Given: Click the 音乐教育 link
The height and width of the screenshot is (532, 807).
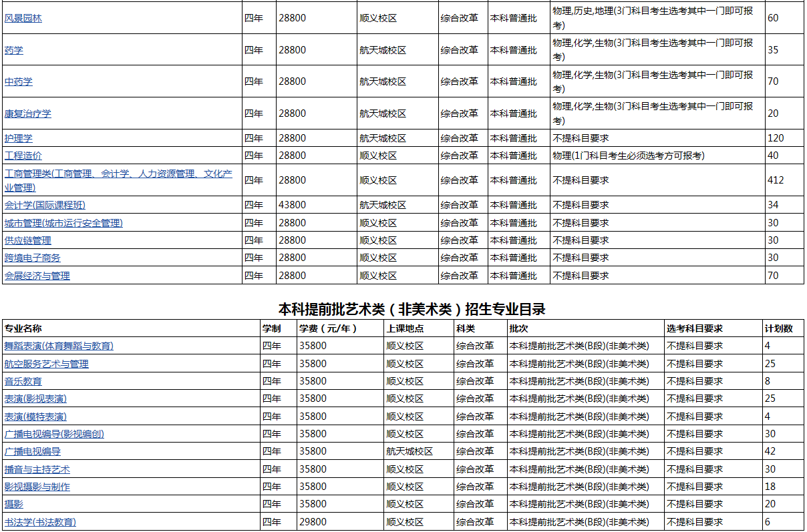Looking at the screenshot, I should coord(23,381).
